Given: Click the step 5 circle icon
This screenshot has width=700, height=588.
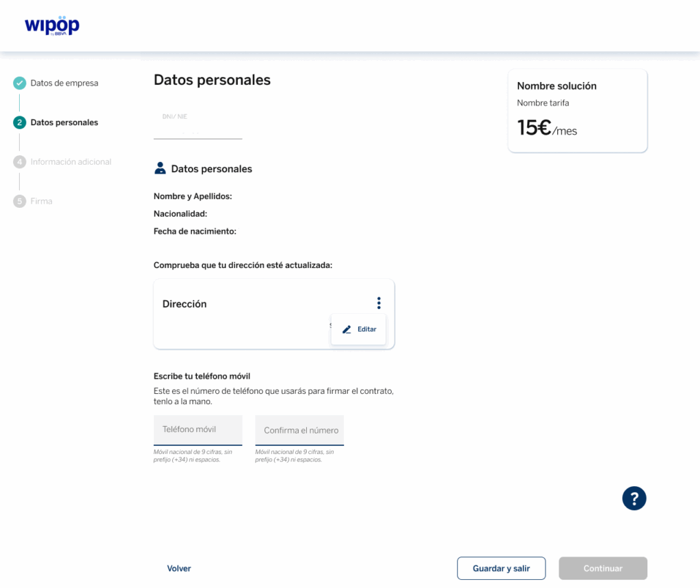Looking at the screenshot, I should coord(20,202).
